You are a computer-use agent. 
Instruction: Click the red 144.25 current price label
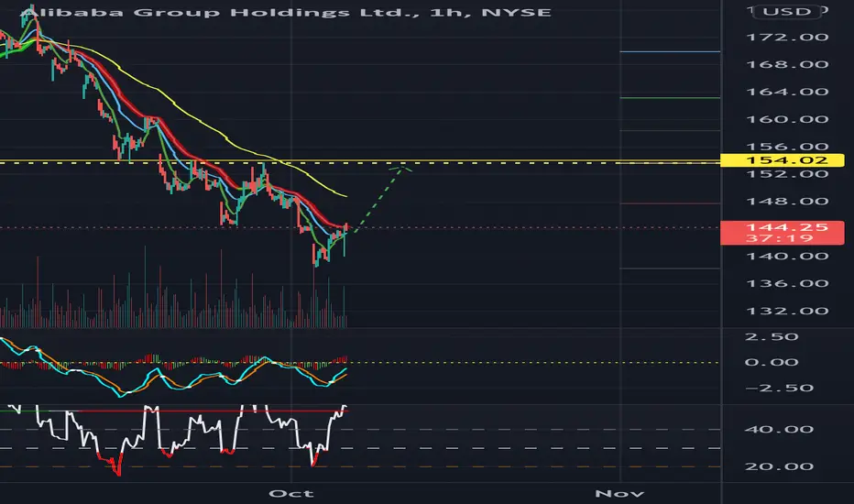783,233
